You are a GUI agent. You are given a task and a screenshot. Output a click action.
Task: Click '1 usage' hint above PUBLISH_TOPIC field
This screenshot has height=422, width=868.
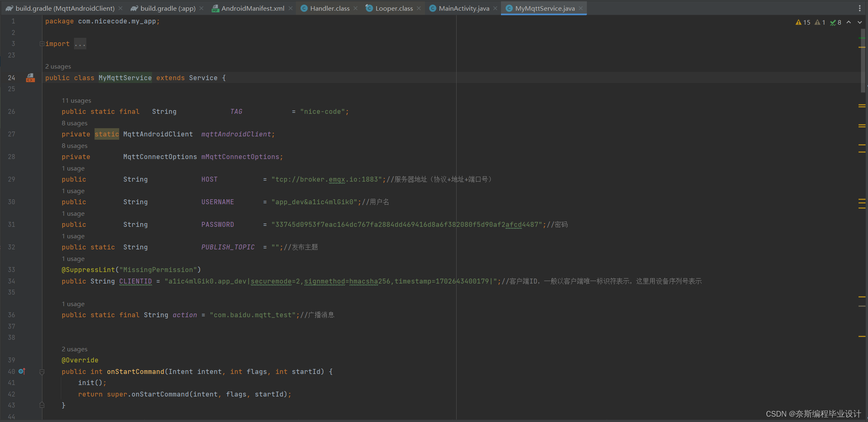pos(73,236)
